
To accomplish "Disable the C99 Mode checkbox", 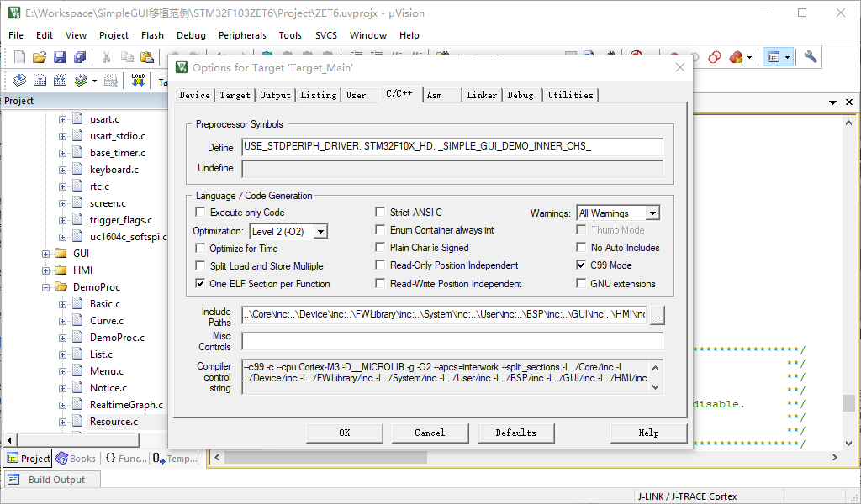I will (x=581, y=265).
